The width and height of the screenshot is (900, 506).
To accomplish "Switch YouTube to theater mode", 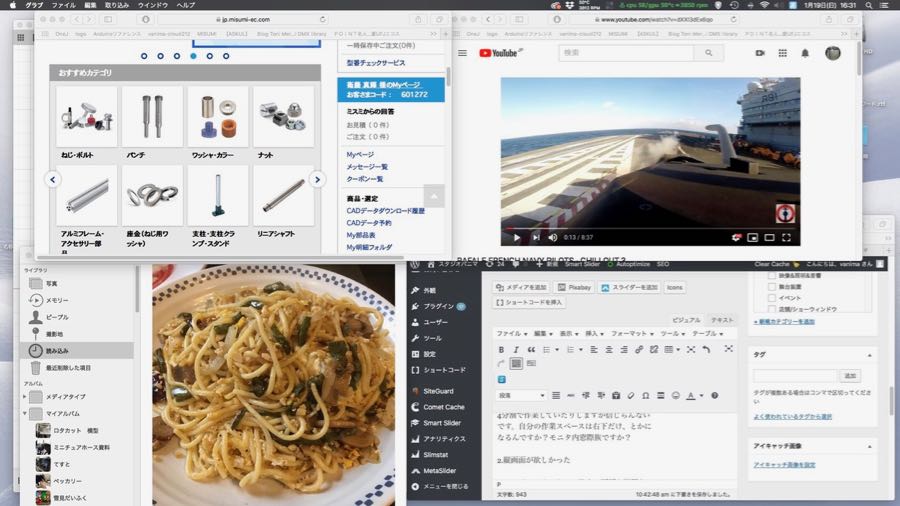I will (769, 238).
